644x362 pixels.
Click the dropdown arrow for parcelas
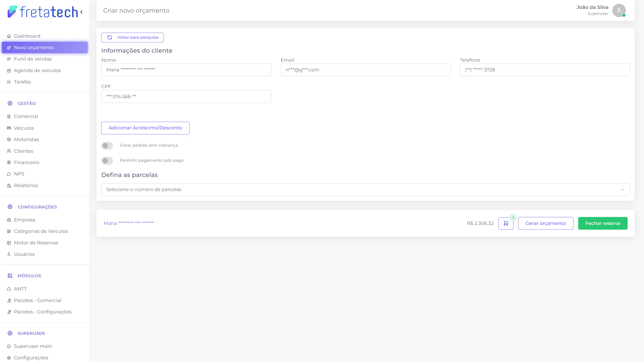[622, 190]
